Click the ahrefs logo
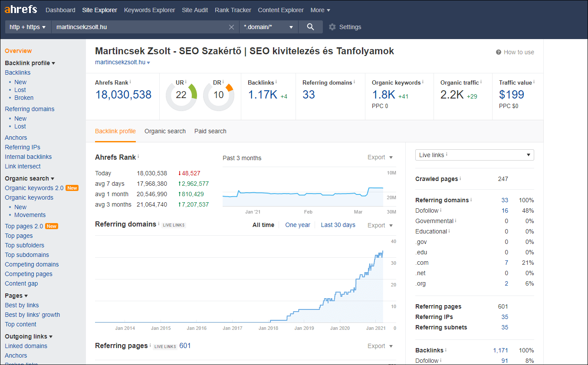The width and height of the screenshot is (588, 365). (x=21, y=10)
